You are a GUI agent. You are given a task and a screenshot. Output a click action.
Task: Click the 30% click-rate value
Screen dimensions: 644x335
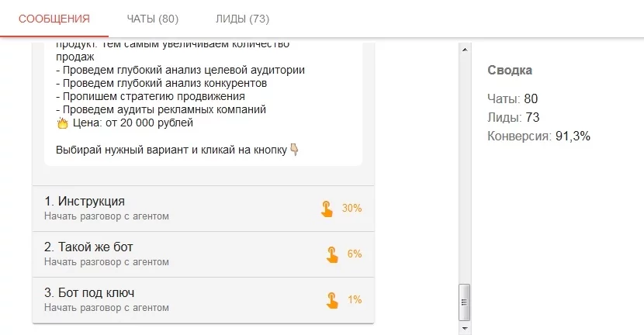point(352,209)
